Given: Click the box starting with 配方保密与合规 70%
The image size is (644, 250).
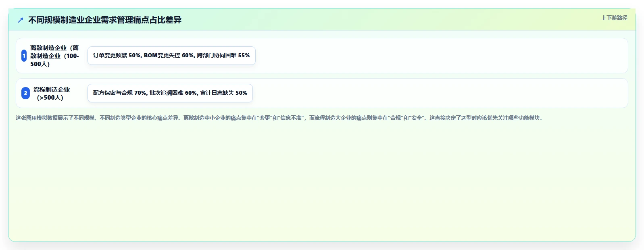Looking at the screenshot, I should coord(170,93).
